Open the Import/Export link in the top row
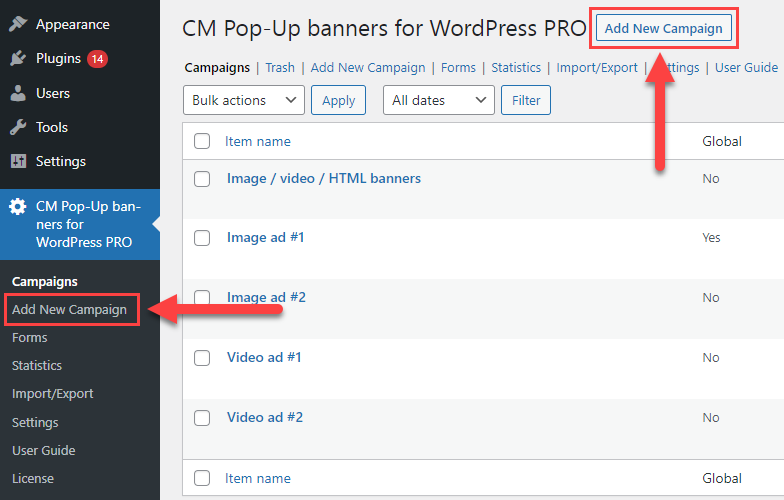Screen dimensions: 784x500 597,68
